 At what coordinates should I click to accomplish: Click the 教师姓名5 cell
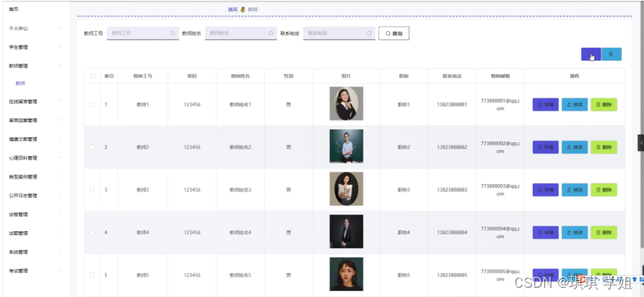coord(240,275)
